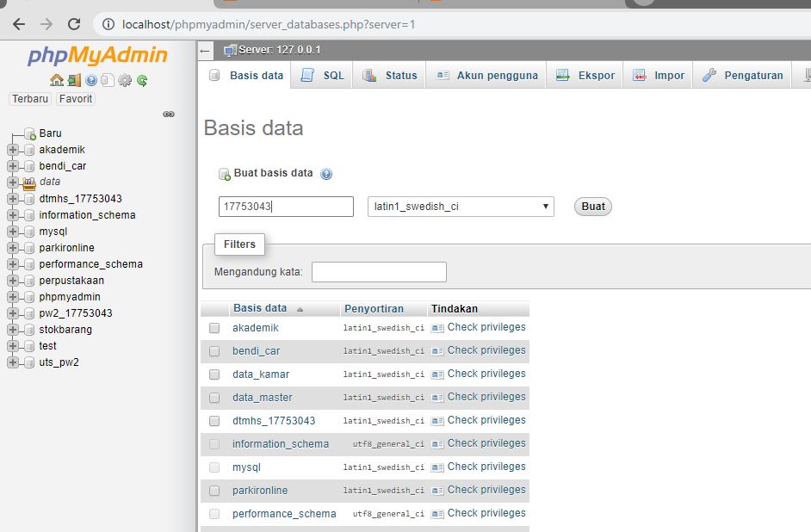Click the phpMyAdmin Home icon

pos(57,80)
